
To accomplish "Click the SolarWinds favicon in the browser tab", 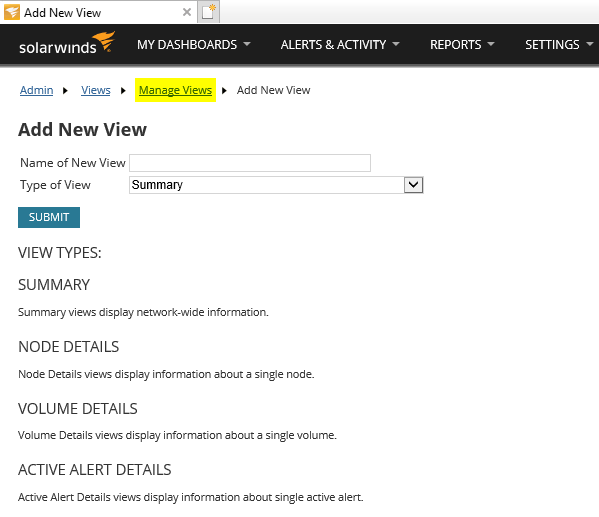I will (12, 12).
